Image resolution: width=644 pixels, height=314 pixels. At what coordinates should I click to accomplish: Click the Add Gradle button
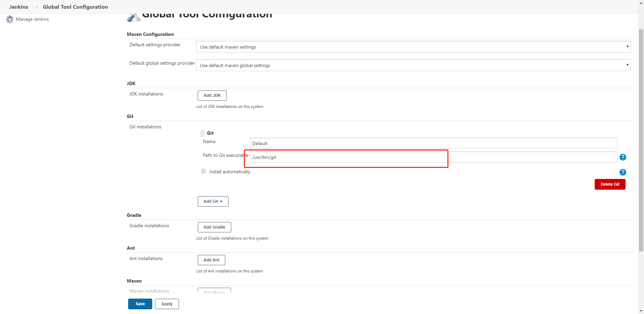tap(214, 227)
